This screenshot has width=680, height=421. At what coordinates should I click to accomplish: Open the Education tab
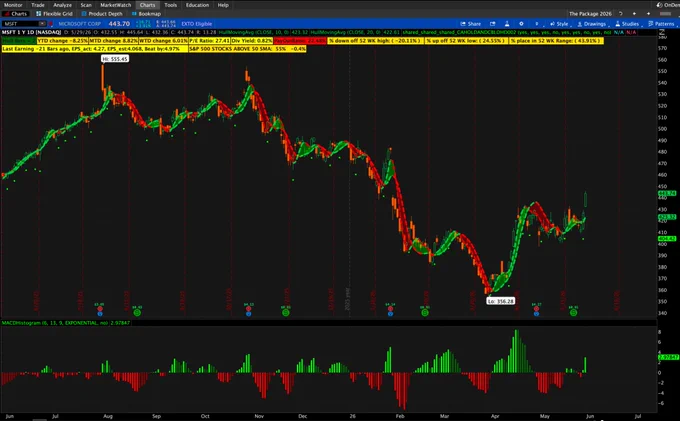pyautogui.click(x=197, y=5)
